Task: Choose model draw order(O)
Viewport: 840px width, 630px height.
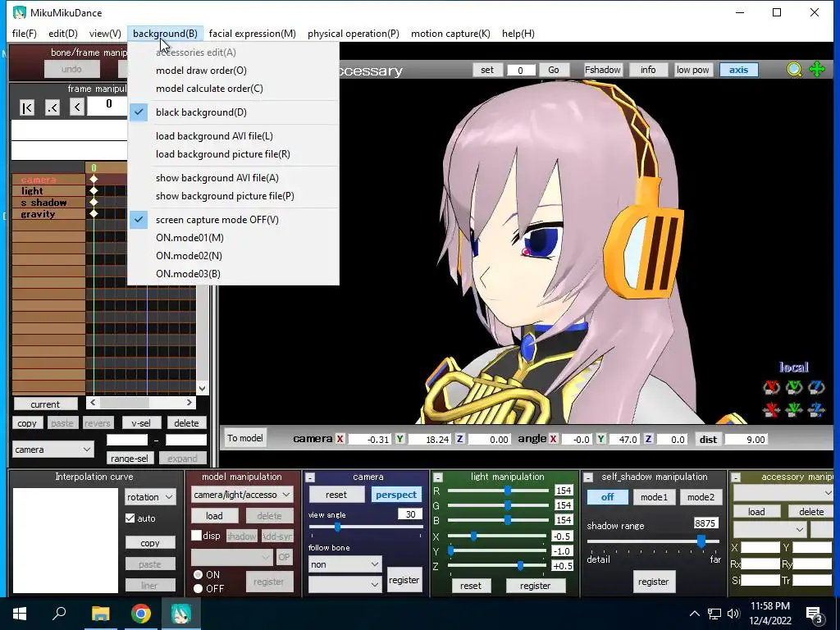Action: (x=234, y=71)
